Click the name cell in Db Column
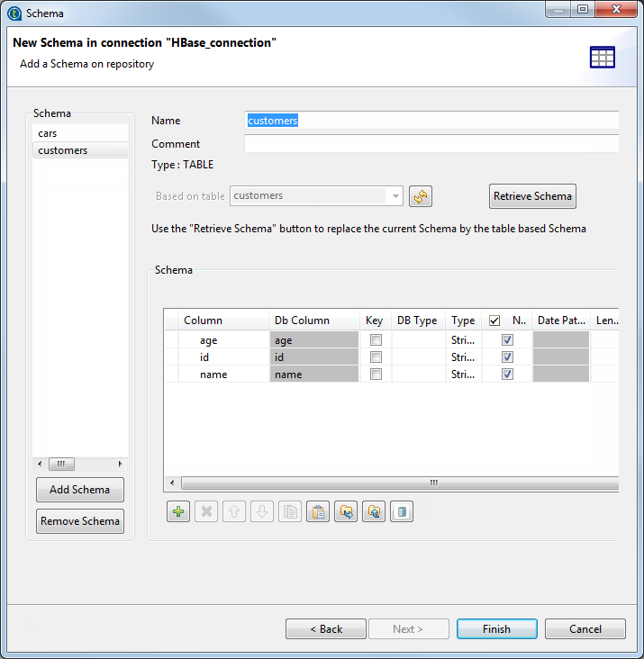The height and width of the screenshot is (659, 644). click(314, 375)
